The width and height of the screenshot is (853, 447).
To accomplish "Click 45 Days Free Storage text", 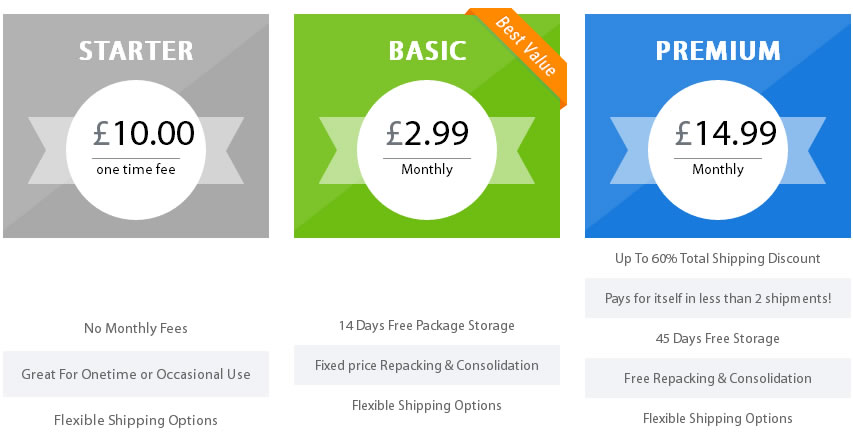I will pyautogui.click(x=718, y=338).
